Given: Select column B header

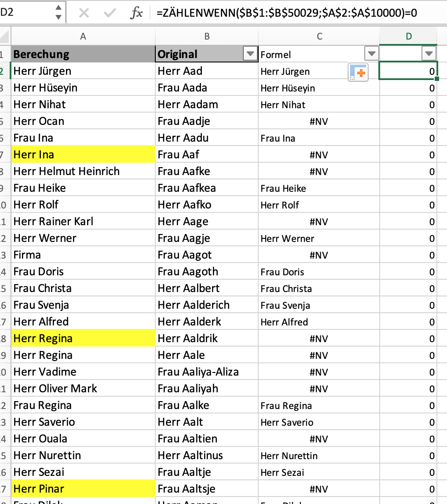Looking at the screenshot, I should click(207, 37).
